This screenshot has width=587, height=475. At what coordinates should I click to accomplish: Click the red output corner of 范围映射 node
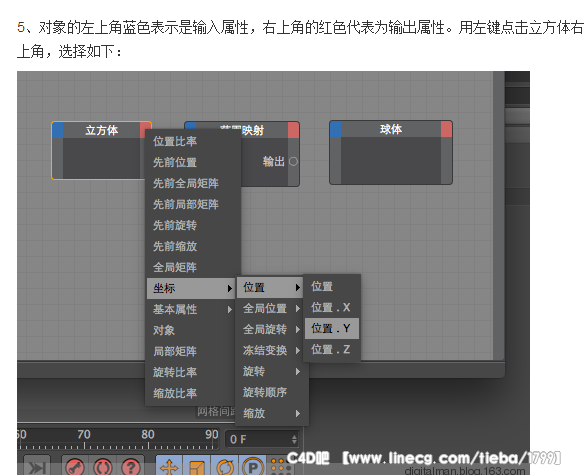(293, 130)
